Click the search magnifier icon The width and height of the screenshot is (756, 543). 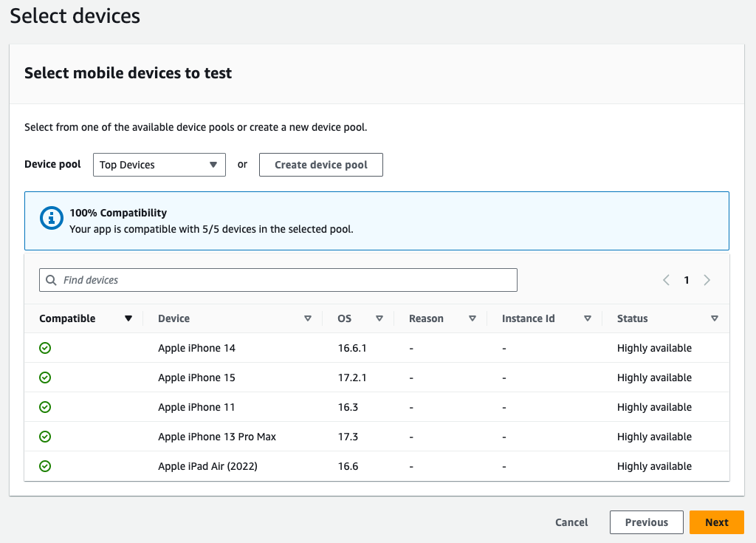(x=51, y=280)
